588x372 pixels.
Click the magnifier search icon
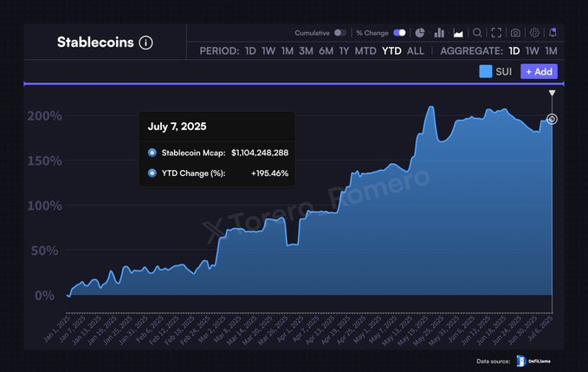[x=477, y=33]
